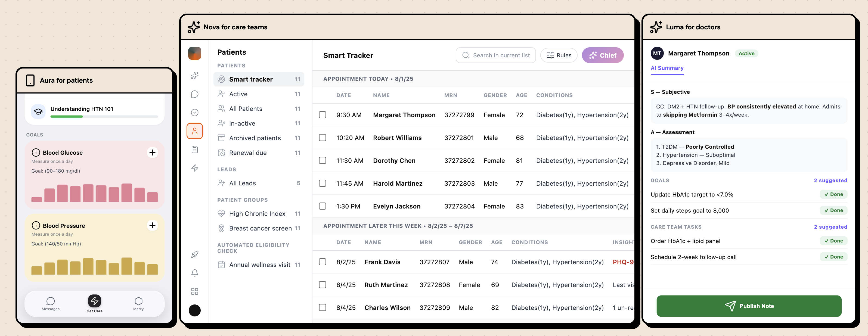Open Annual wellness visit check
This screenshot has width=868, height=336.
pos(259,265)
